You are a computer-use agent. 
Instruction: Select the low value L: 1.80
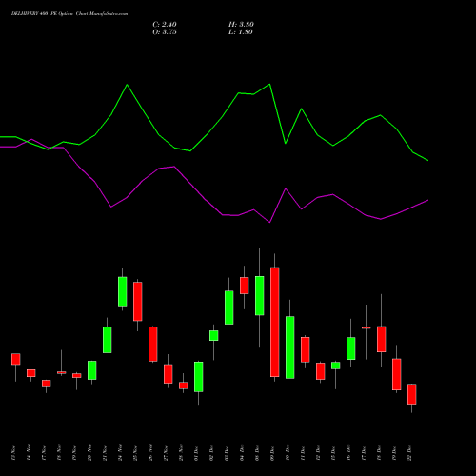241,32
